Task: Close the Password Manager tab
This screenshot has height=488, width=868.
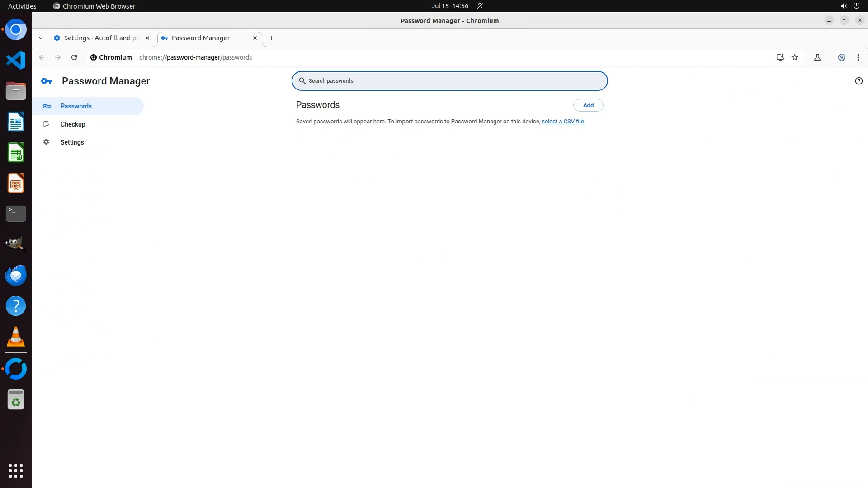Action: pyautogui.click(x=255, y=38)
